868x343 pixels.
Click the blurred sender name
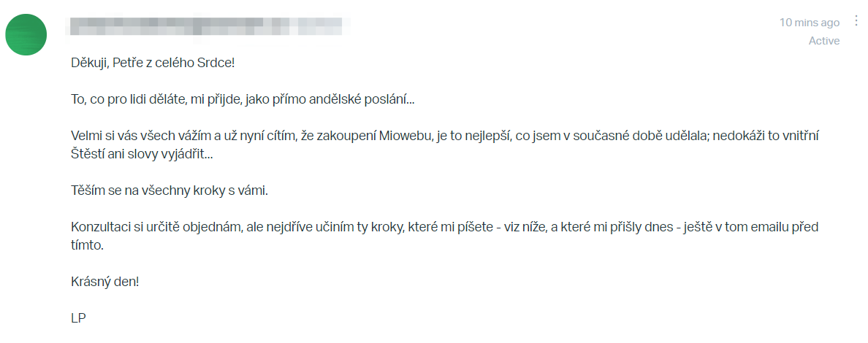click(205, 26)
